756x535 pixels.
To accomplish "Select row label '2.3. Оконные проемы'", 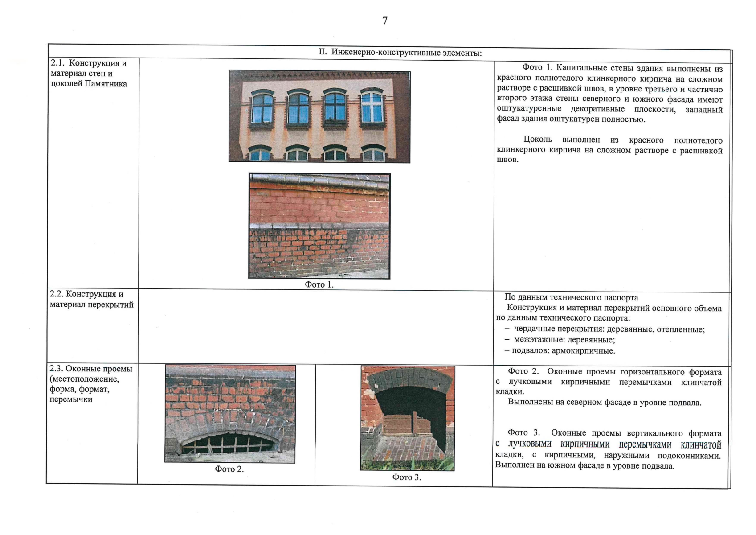I will pyautogui.click(x=91, y=384).
